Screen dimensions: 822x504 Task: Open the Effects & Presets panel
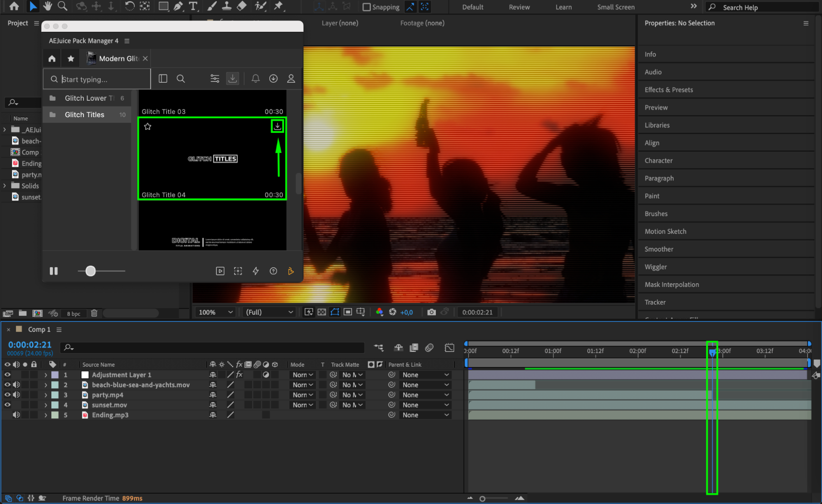point(669,90)
